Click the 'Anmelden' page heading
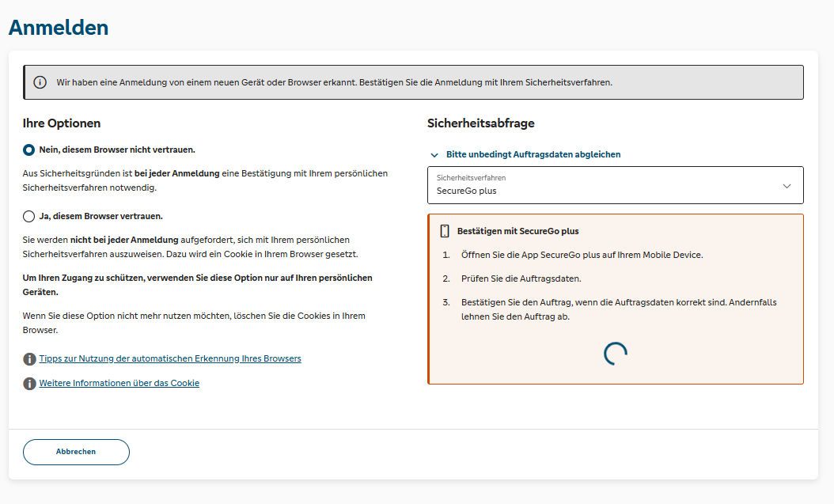The height and width of the screenshot is (504, 834). point(59,28)
